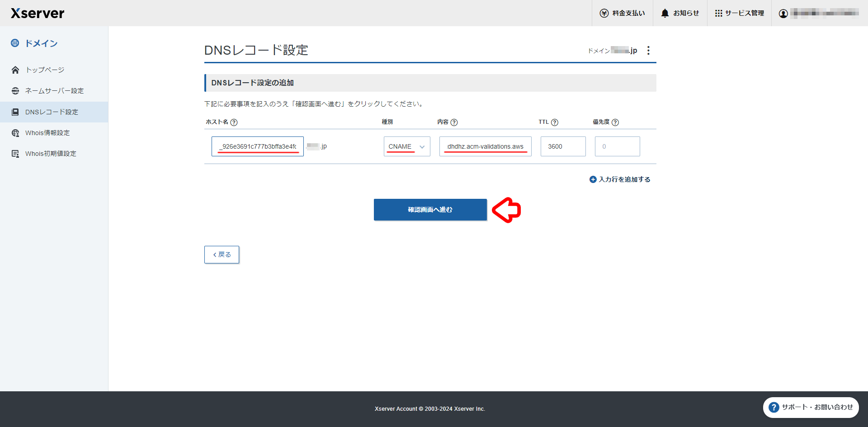Click the ホスト名 help question icon
Viewport: 868px width, 427px height.
point(234,122)
